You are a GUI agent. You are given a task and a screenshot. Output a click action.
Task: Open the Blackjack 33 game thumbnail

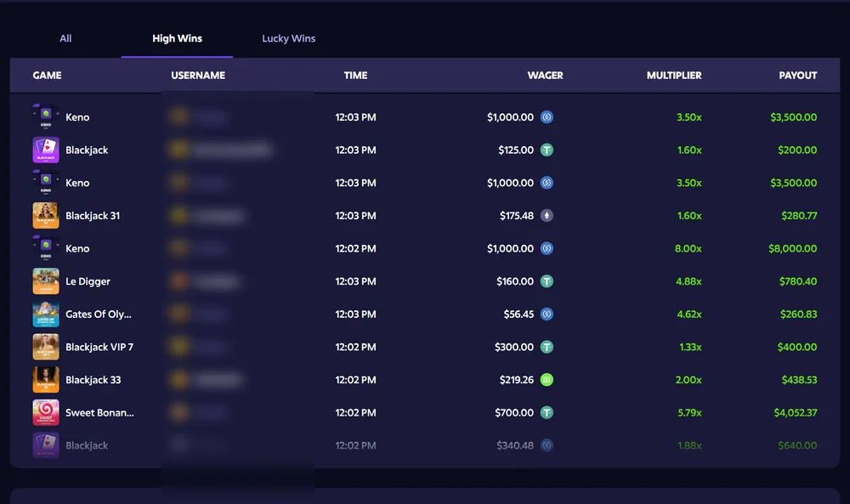pos(46,380)
